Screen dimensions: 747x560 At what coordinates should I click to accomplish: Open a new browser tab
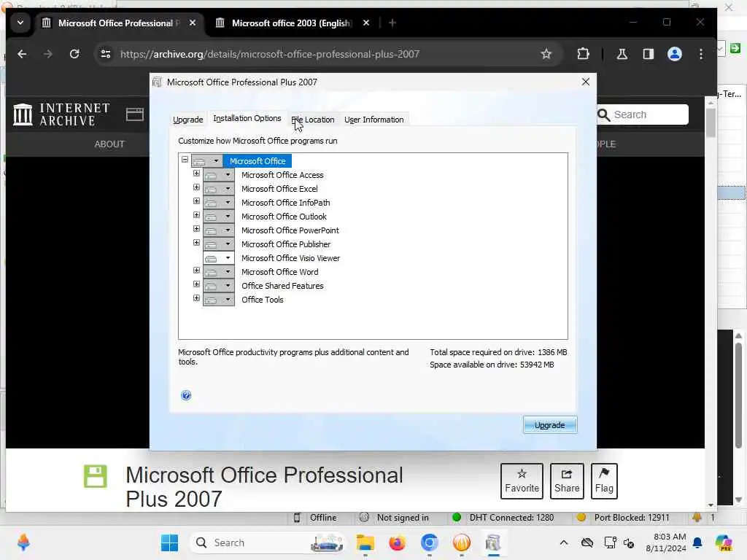(x=392, y=23)
